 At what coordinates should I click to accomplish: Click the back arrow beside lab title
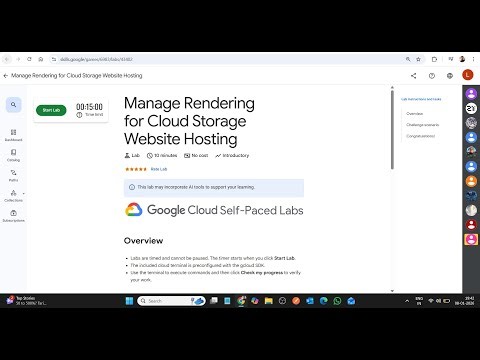(5, 76)
